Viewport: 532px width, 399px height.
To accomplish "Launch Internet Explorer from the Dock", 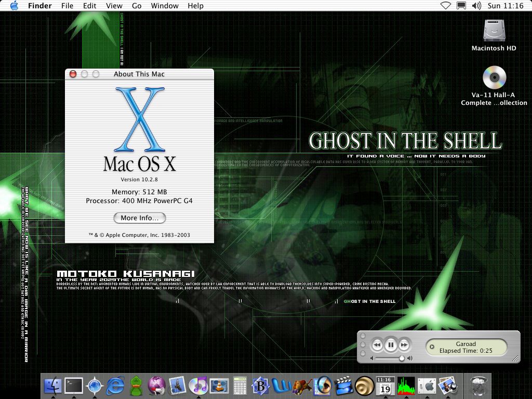I will click(x=115, y=385).
